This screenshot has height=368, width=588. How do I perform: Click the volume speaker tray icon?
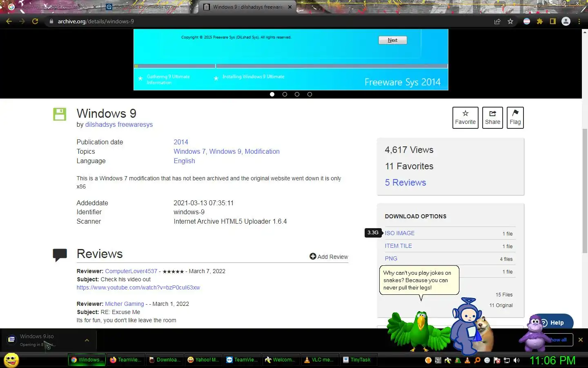pos(517,360)
